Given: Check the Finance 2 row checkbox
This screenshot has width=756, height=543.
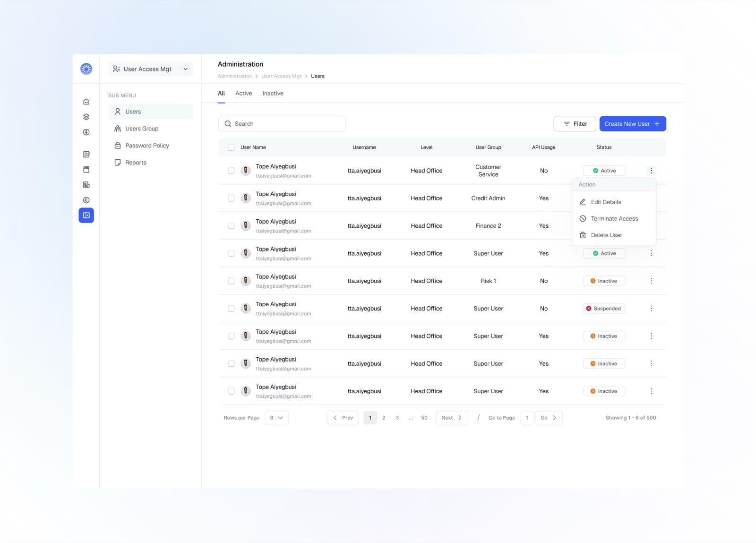Looking at the screenshot, I should (x=231, y=226).
